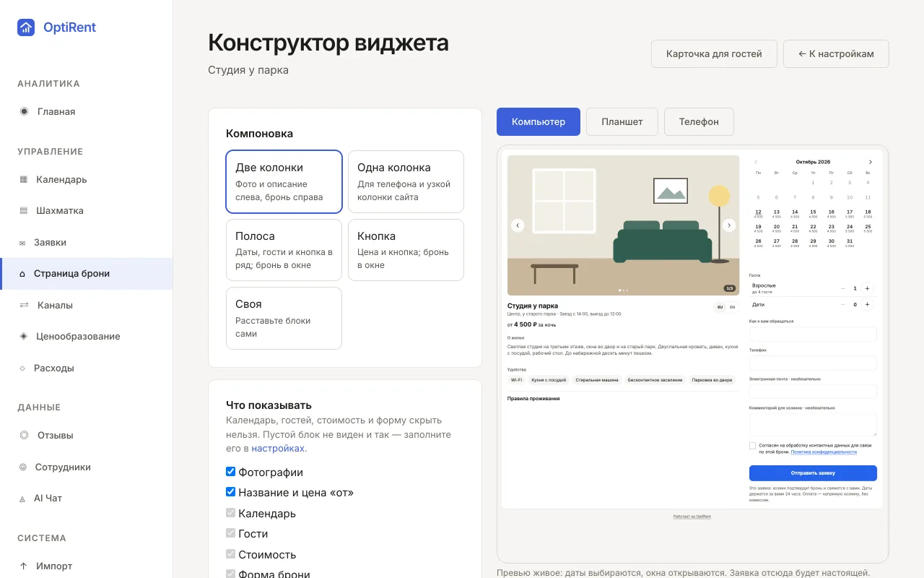Show the previous photo in the preview
924x578 pixels.
(x=518, y=225)
